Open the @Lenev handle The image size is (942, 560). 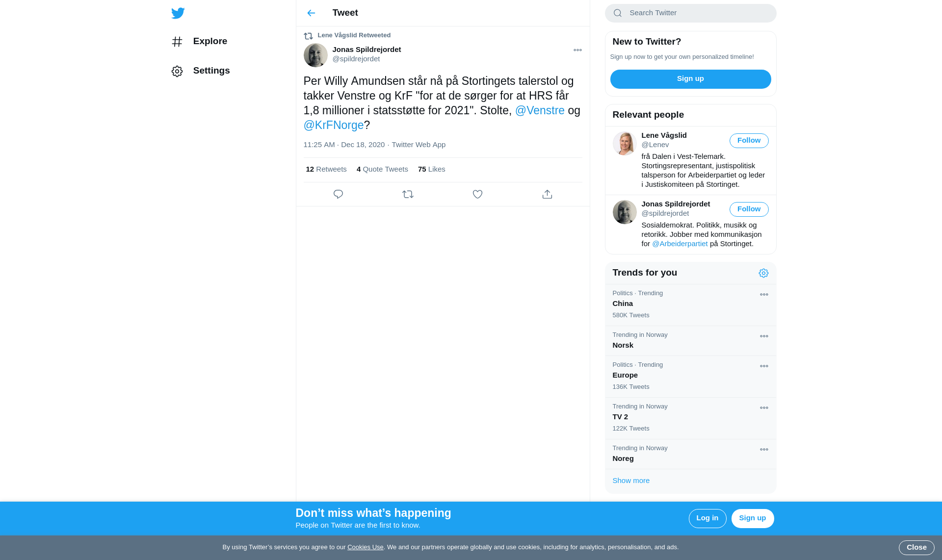pos(655,145)
